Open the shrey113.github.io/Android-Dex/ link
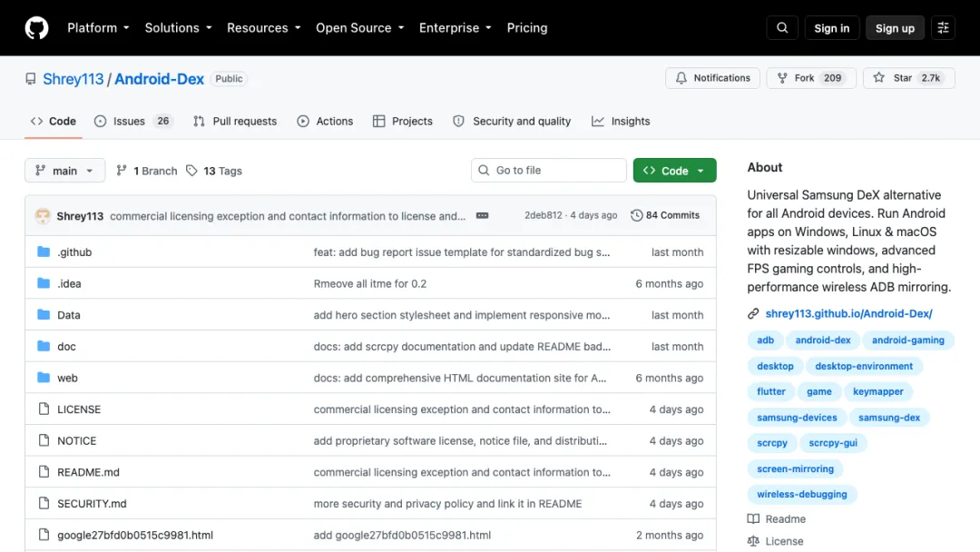This screenshot has height=552, width=980. (x=848, y=314)
